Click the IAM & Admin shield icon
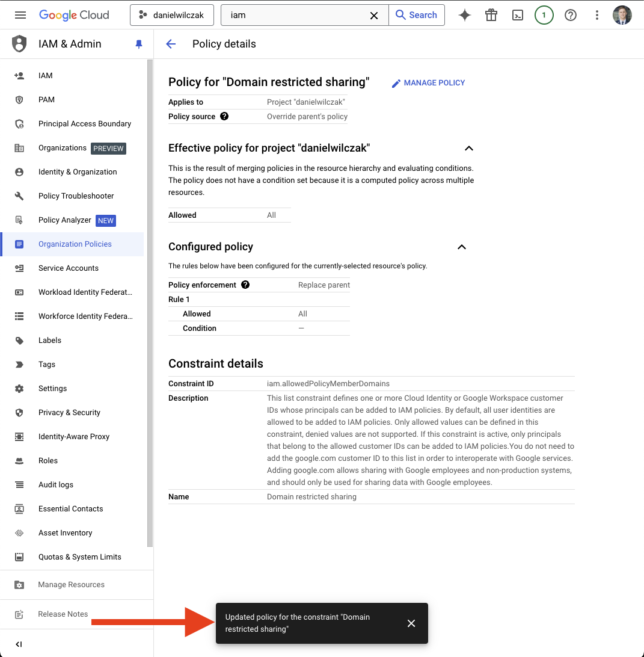Image resolution: width=644 pixels, height=657 pixels. tap(19, 44)
